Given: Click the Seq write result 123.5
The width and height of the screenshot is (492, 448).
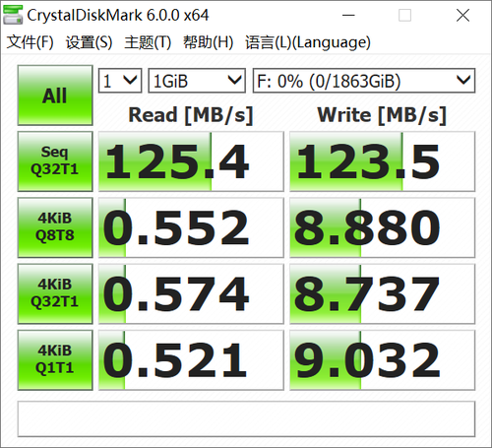Looking at the screenshot, I should point(382,161).
